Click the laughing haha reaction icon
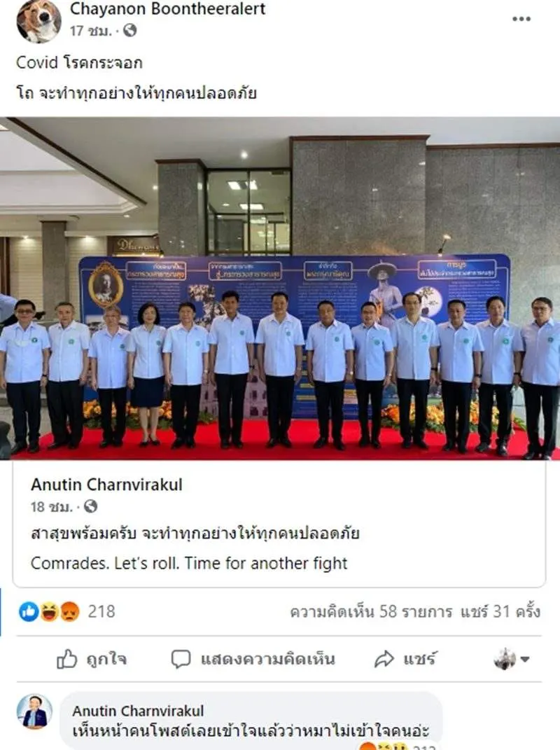 [49, 611]
